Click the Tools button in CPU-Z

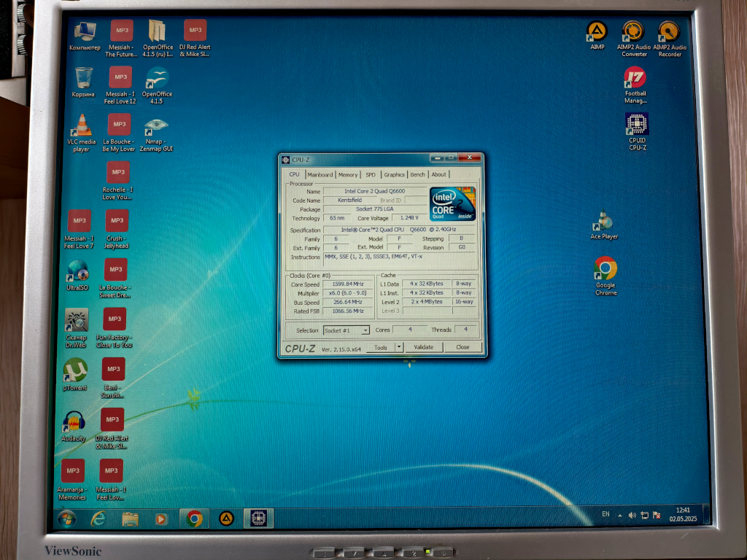coord(381,348)
